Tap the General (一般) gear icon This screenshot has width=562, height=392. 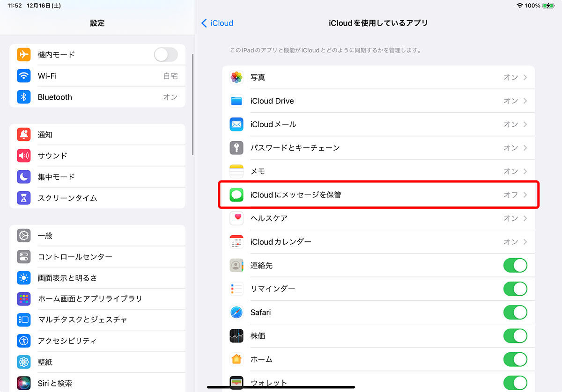pyautogui.click(x=24, y=236)
